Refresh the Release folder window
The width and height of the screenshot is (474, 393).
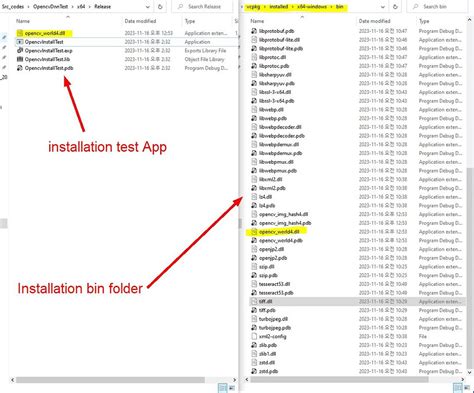pos(160,6)
